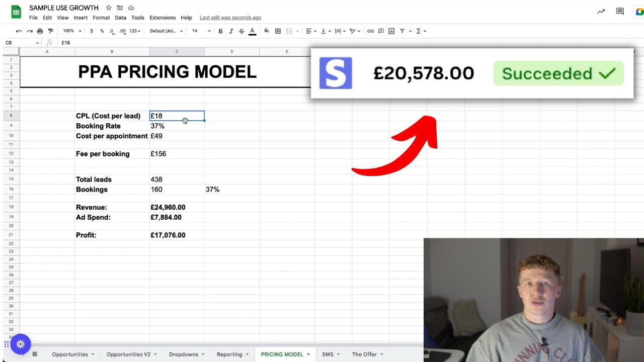Screen dimensions: 644x362
Task: Open the File menu
Action: 33,18
